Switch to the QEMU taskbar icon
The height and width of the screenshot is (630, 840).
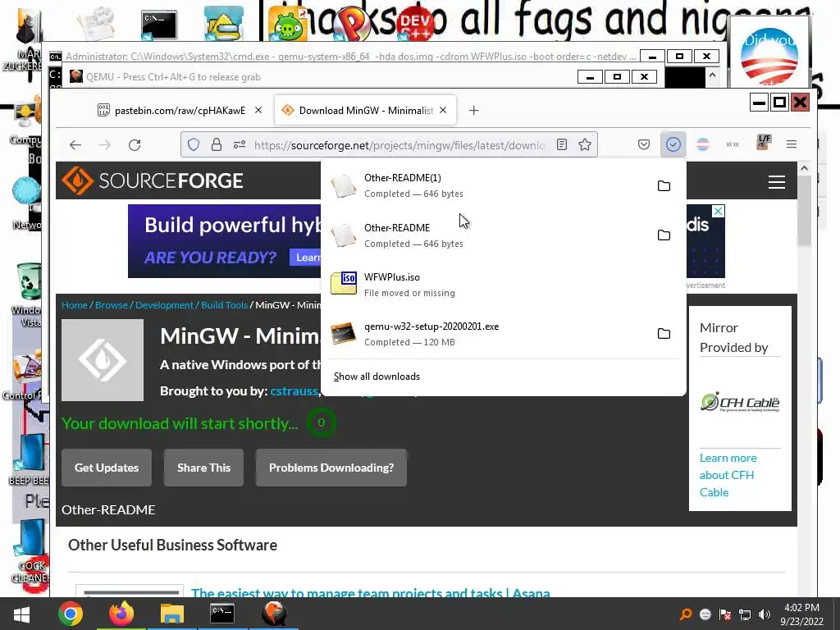coord(274,614)
